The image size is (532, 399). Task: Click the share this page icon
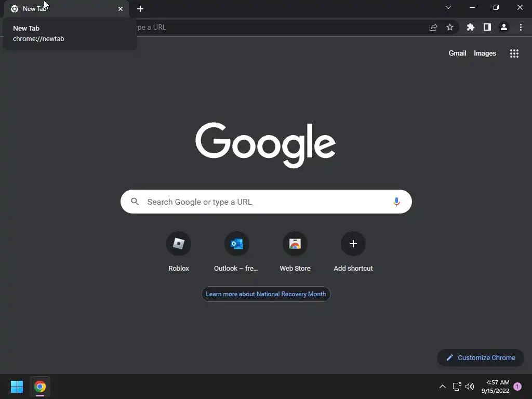pyautogui.click(x=433, y=27)
